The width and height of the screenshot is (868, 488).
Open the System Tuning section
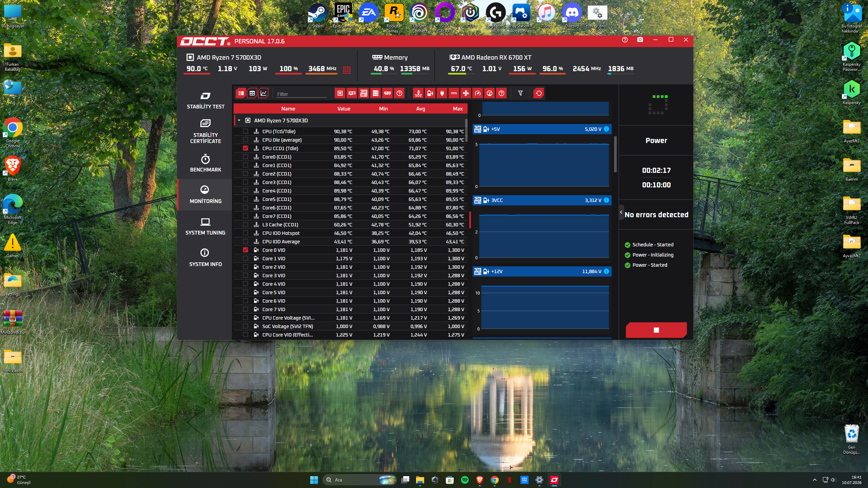(205, 227)
